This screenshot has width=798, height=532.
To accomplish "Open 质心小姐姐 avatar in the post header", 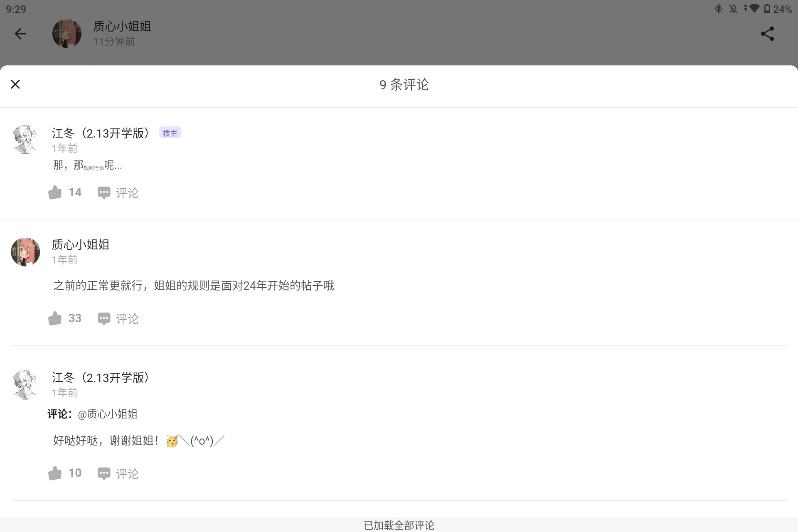I will pos(67,34).
